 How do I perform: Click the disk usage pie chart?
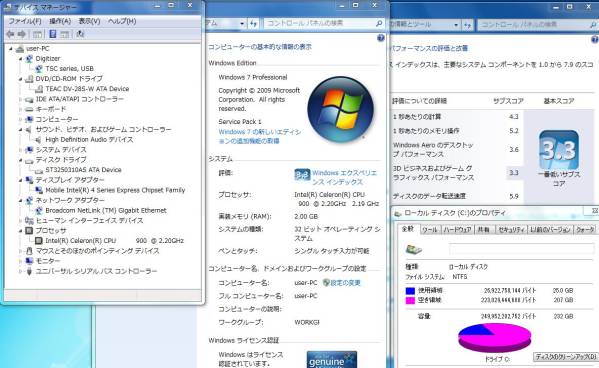click(494, 338)
